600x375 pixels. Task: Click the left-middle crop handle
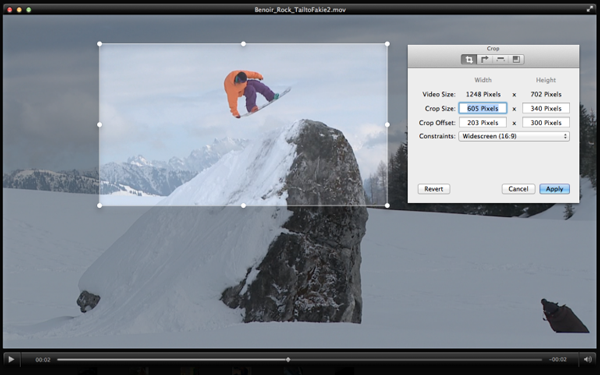pos(99,125)
